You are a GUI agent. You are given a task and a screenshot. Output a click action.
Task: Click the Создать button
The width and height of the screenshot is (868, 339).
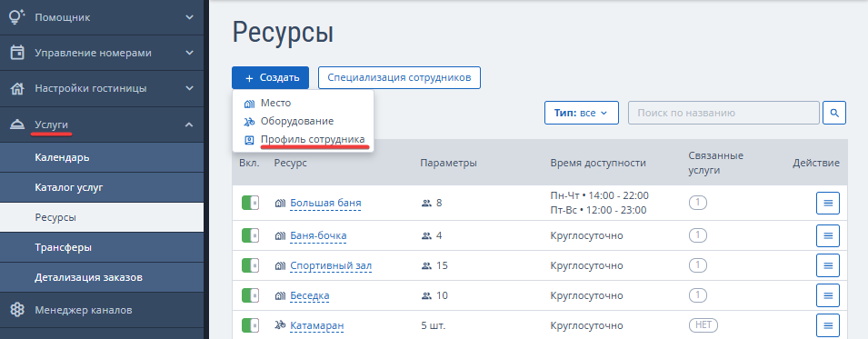click(270, 77)
